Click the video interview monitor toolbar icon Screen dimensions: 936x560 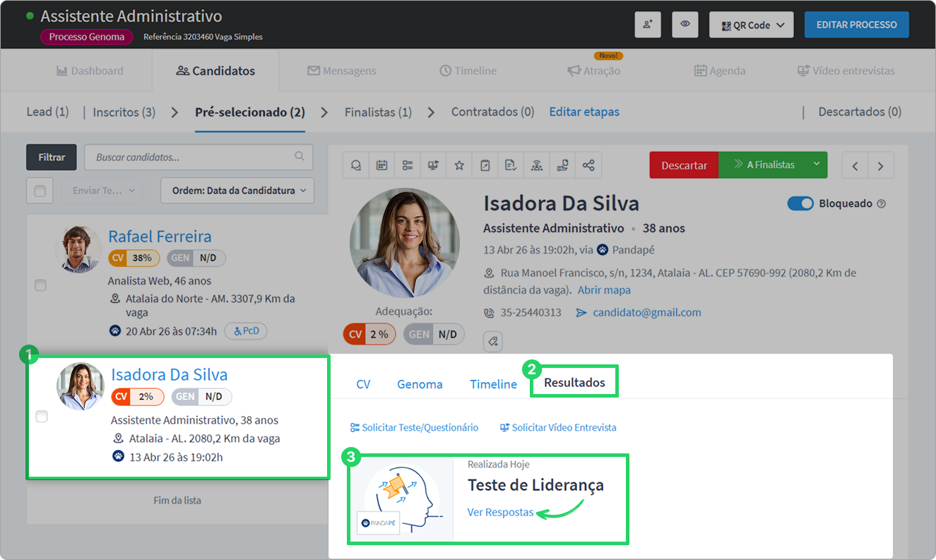click(433, 165)
